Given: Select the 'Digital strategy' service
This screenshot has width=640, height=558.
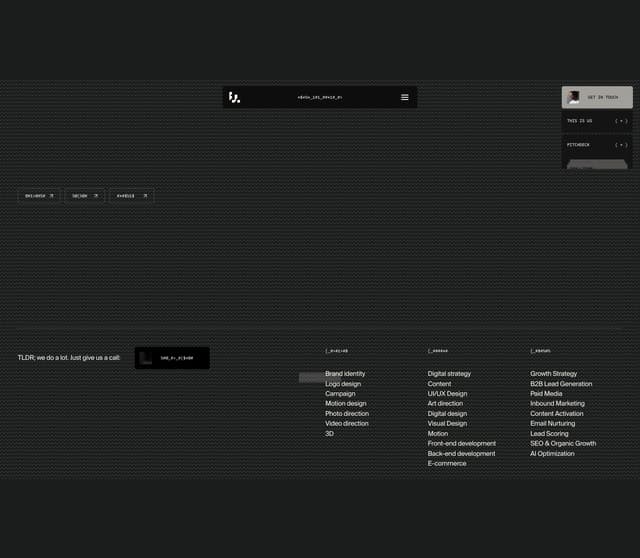Looking at the screenshot, I should [x=449, y=373].
